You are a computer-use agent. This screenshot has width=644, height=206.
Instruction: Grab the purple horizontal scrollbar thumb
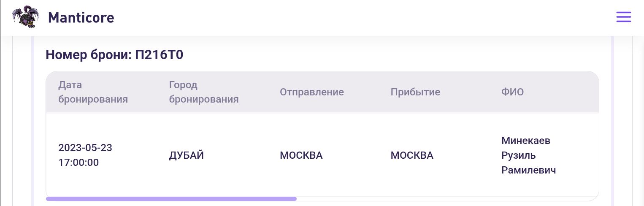coord(171,198)
